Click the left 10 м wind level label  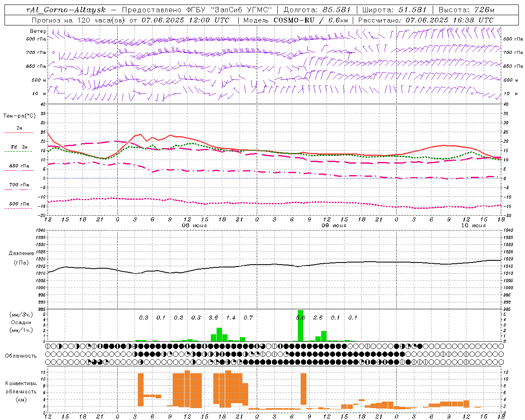pyautogui.click(x=39, y=94)
